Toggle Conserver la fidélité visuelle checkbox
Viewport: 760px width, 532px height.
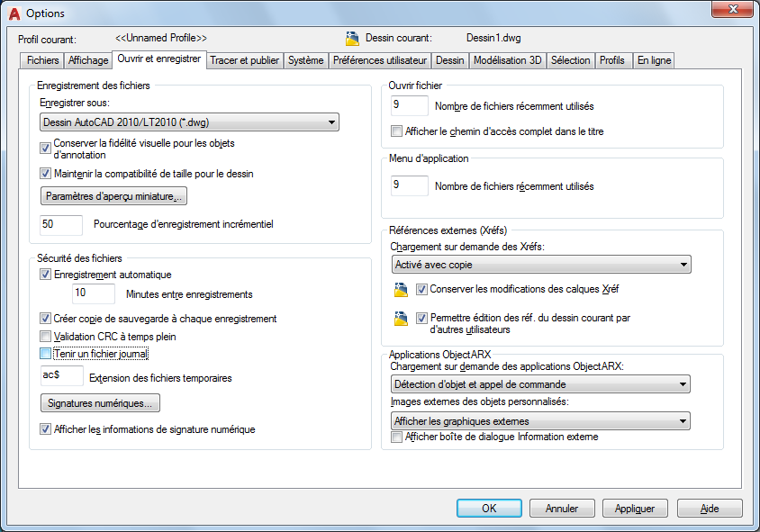pyautogui.click(x=45, y=149)
